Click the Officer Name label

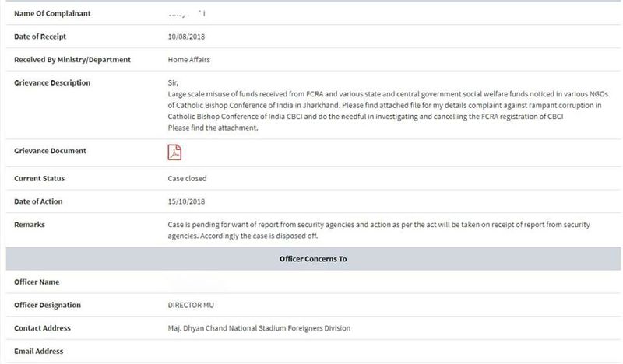[x=37, y=282]
